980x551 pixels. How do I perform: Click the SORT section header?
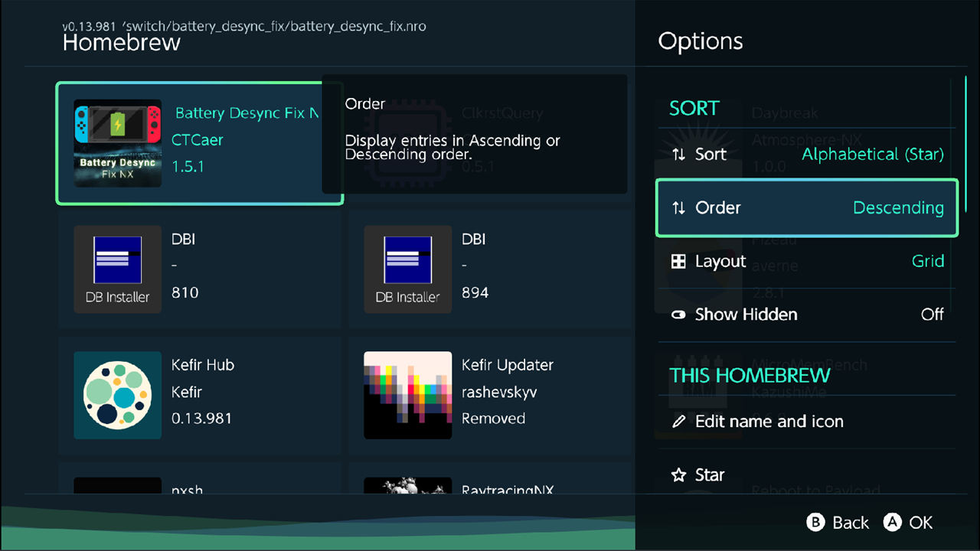[694, 109]
